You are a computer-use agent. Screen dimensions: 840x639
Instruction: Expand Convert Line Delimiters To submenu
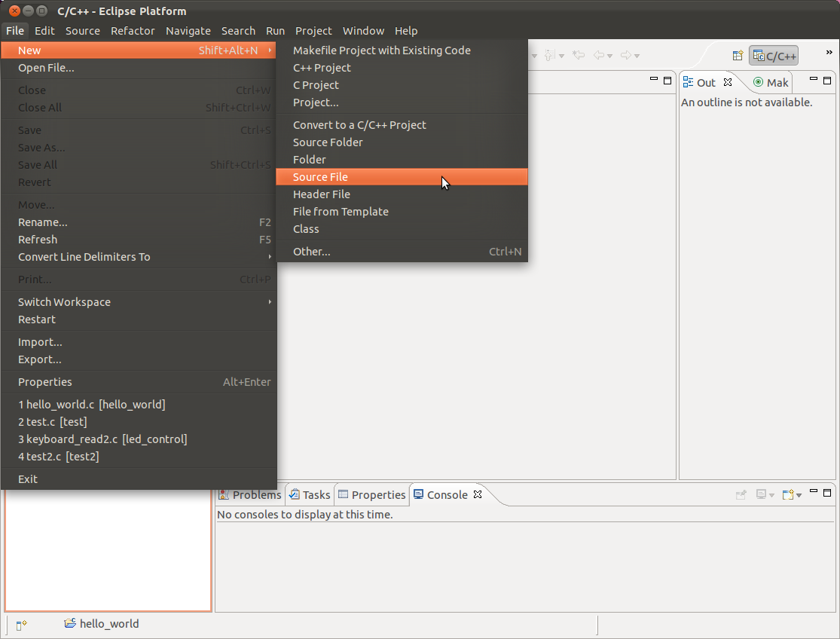pos(138,257)
